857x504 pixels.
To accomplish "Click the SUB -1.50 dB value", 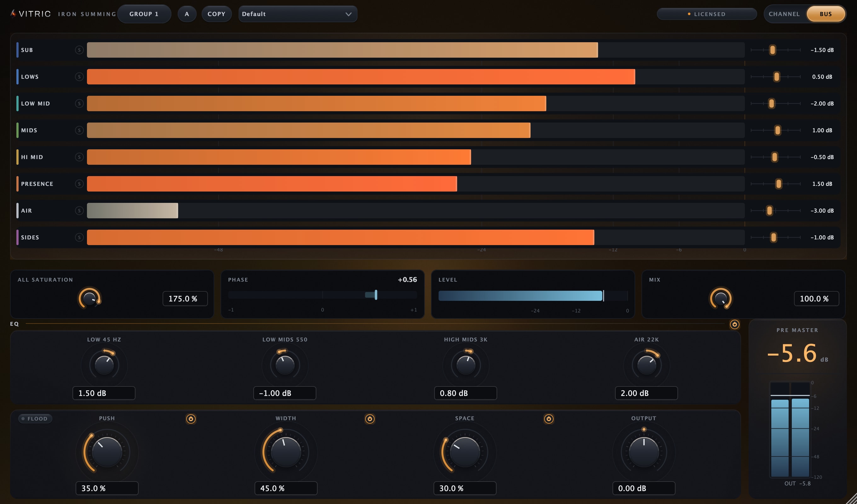I will 822,50.
